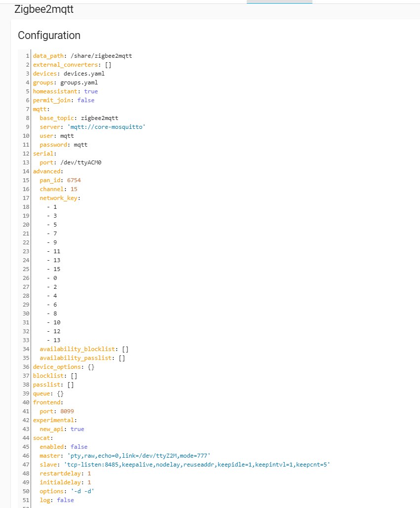Click the socat slave tcp-listen string
The width and height of the screenshot is (420, 508).
coord(196,465)
